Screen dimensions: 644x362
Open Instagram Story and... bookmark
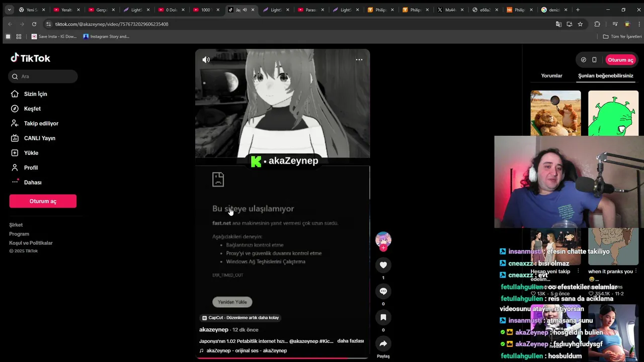pos(106,36)
